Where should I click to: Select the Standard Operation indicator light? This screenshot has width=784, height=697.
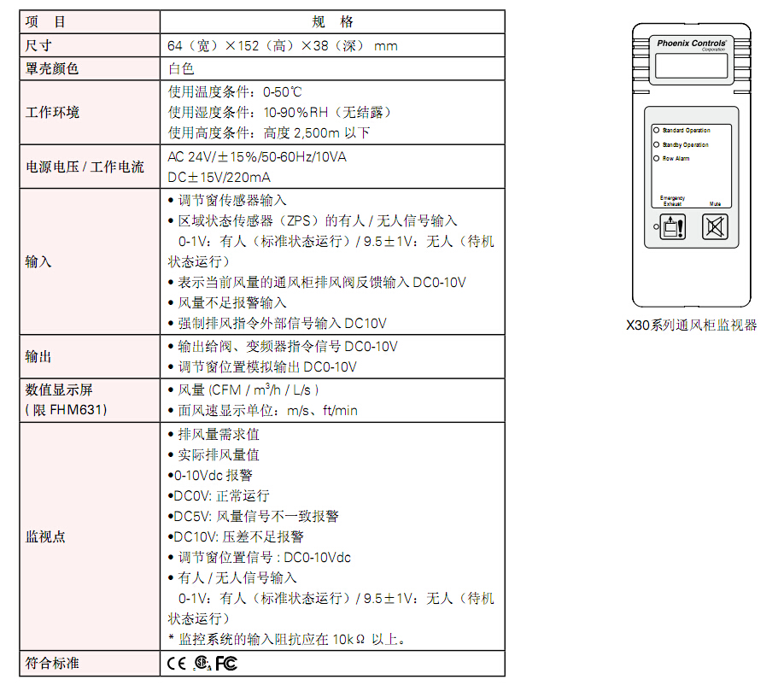(657, 131)
